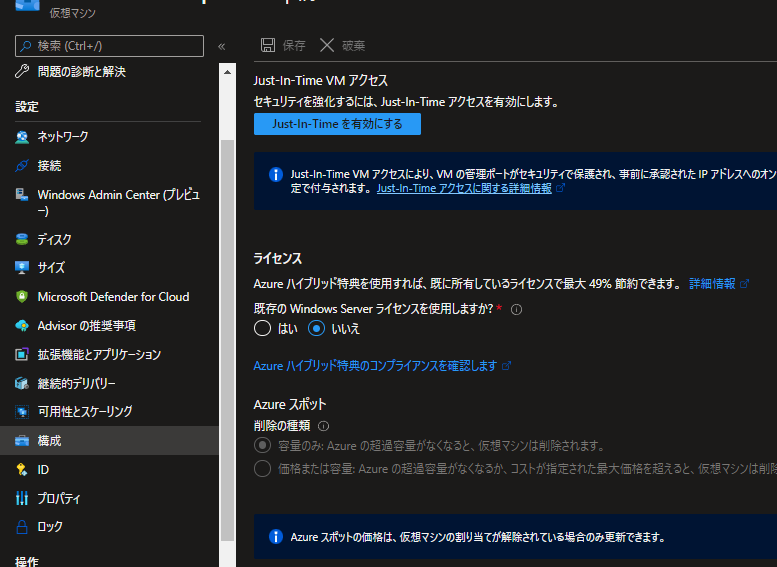This screenshot has height=567, width=777.
Task: Click the サイズ monitor icon
Action: coord(22,268)
